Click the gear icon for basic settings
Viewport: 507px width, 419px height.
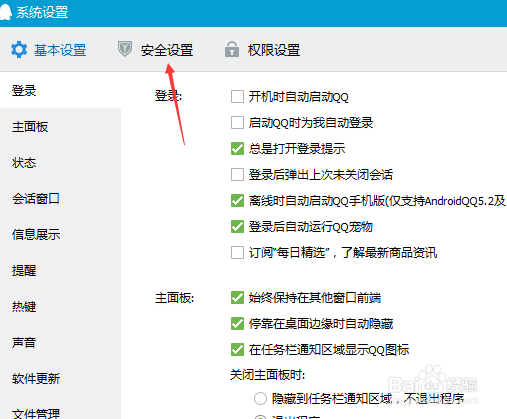click(x=19, y=50)
